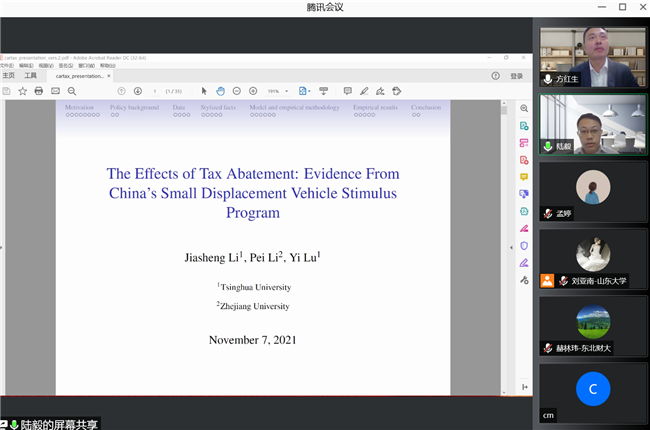The width and height of the screenshot is (650, 430).
Task: Click the page number input field
Action: coord(154,91)
